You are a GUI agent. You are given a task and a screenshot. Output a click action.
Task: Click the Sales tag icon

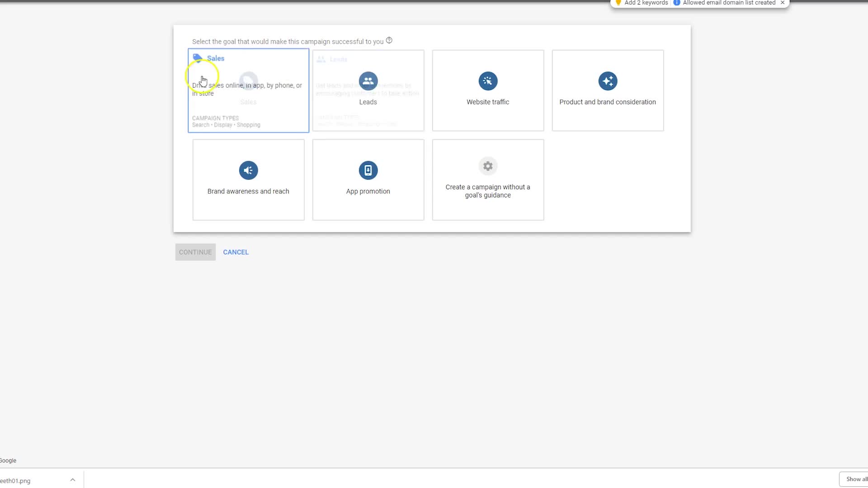[198, 58]
